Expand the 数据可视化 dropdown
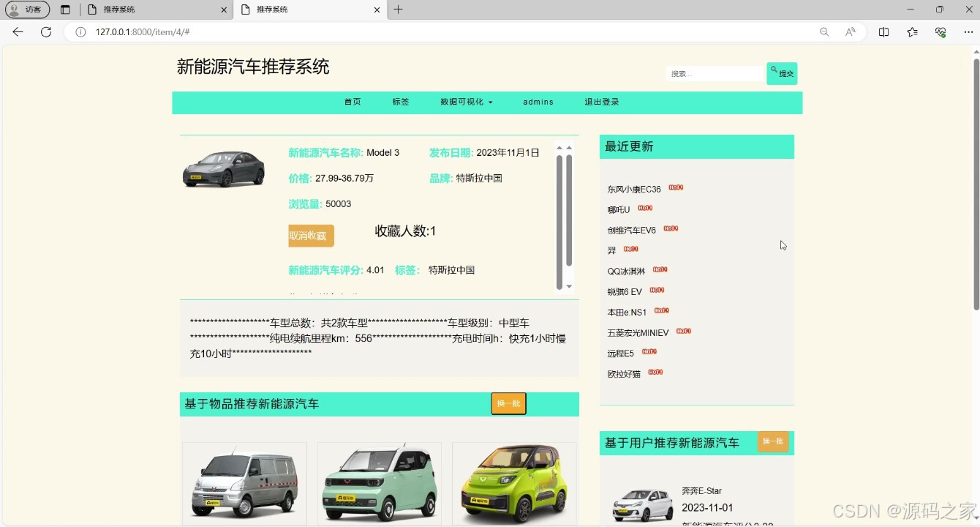This screenshot has width=980, height=527. [466, 102]
